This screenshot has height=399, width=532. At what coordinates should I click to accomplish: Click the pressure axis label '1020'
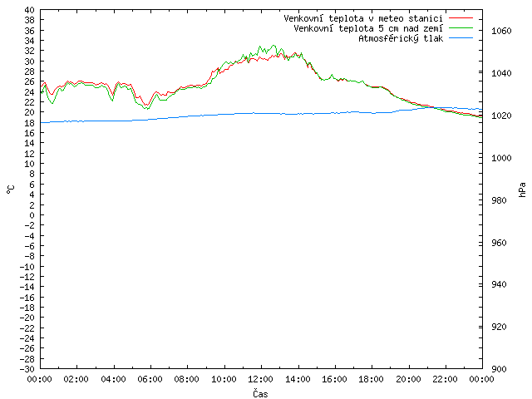pyautogui.click(x=501, y=116)
